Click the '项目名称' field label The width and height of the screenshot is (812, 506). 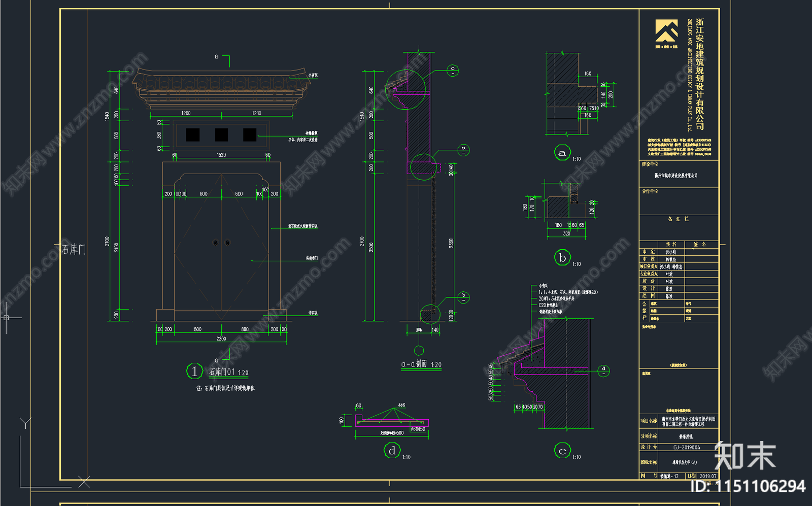click(x=649, y=421)
